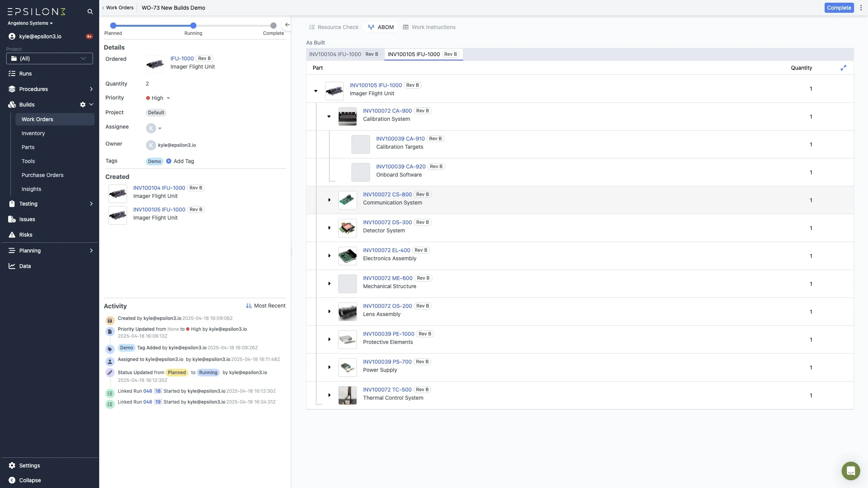This screenshot has height=488, width=868.
Task: Open the Priority High dropdown
Action: tap(158, 98)
